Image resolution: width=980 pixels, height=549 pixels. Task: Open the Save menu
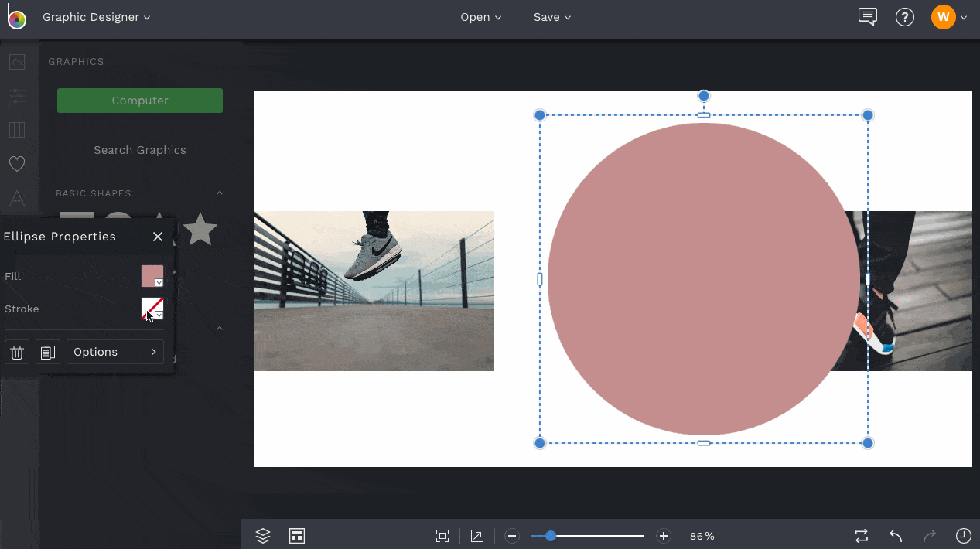(552, 17)
